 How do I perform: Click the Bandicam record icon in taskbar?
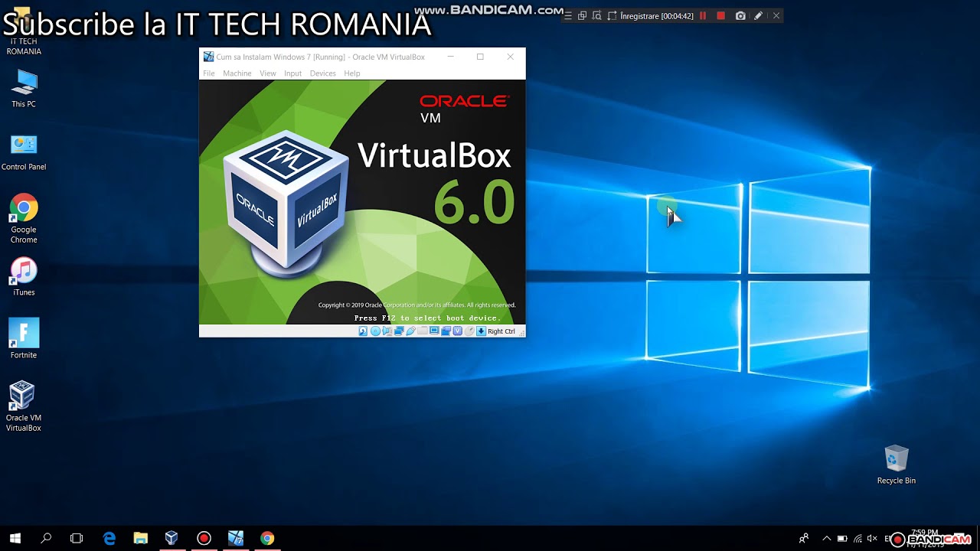[x=204, y=538]
